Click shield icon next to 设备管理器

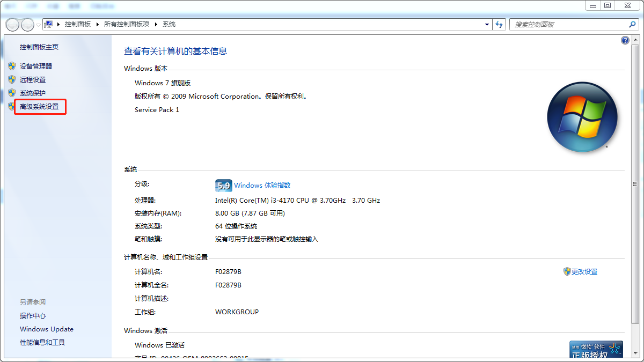coord(12,66)
